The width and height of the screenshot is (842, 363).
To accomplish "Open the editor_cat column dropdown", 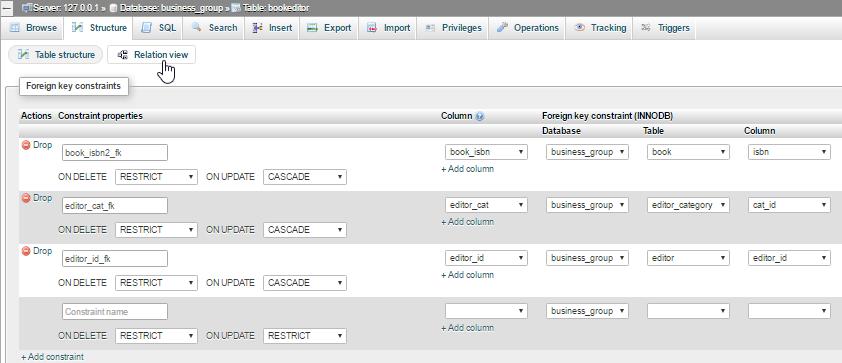I will [487, 205].
